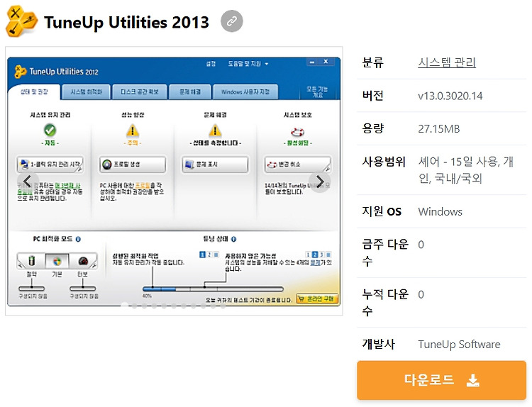The width and height of the screenshot is (532, 407).
Task: Click the green 자동 status text
Action: pyautogui.click(x=50, y=143)
